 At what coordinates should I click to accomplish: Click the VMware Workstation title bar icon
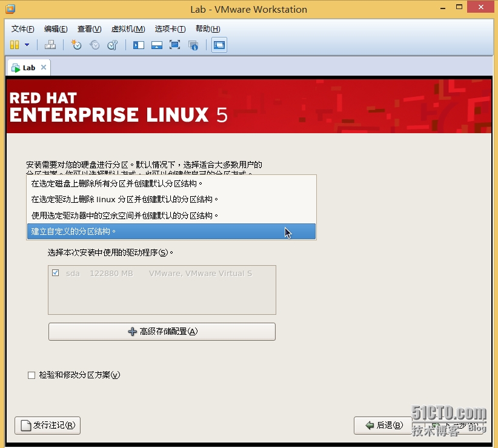pyautogui.click(x=10, y=9)
